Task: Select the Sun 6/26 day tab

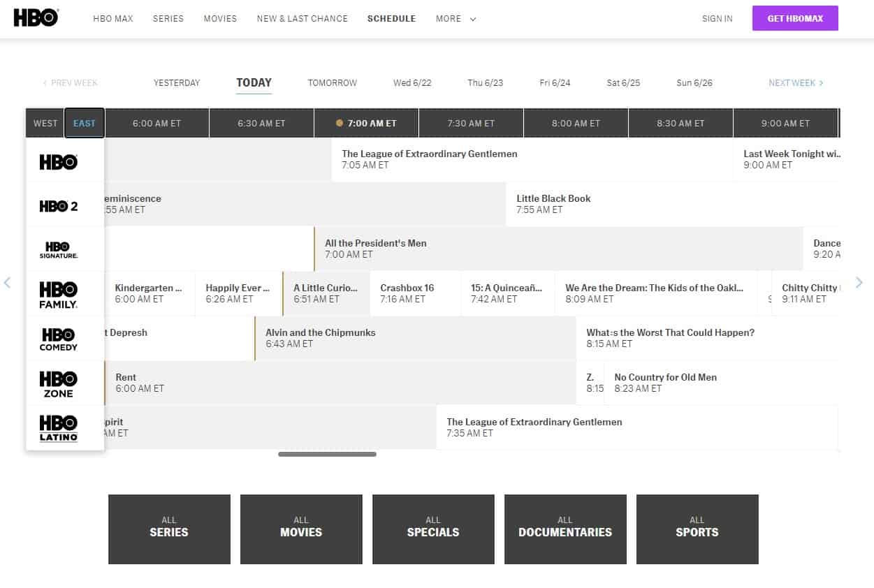Action: [x=694, y=83]
